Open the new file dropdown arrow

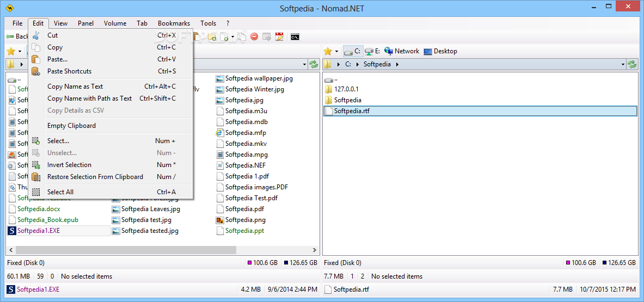click(x=232, y=37)
